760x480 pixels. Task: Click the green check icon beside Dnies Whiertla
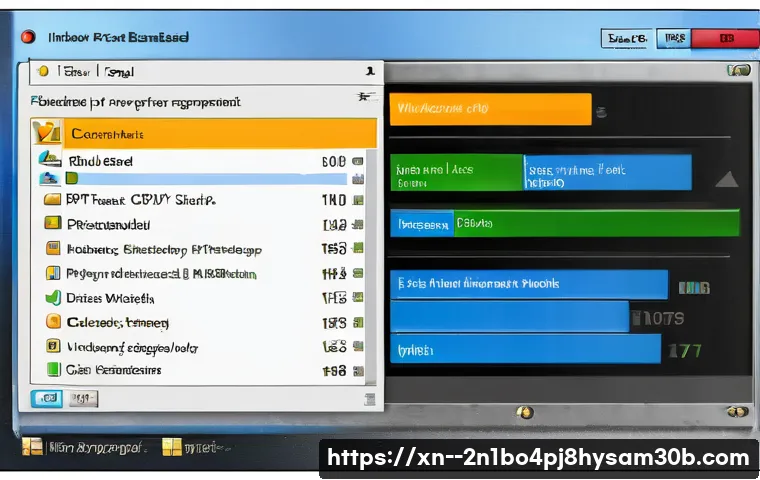click(x=53, y=297)
